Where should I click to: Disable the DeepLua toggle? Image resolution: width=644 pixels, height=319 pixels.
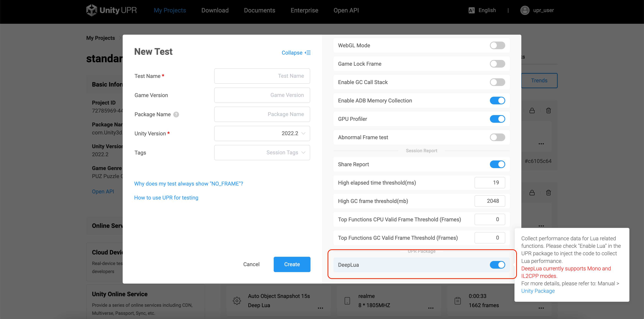(x=497, y=265)
